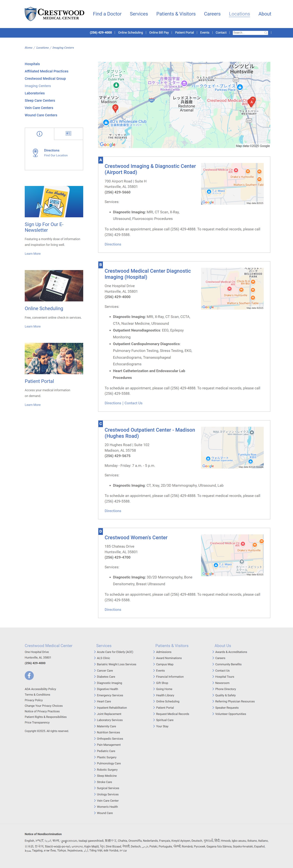Switch to the news tab icon in sidebar widget
The width and height of the screenshot is (293, 868).
pos(68,133)
